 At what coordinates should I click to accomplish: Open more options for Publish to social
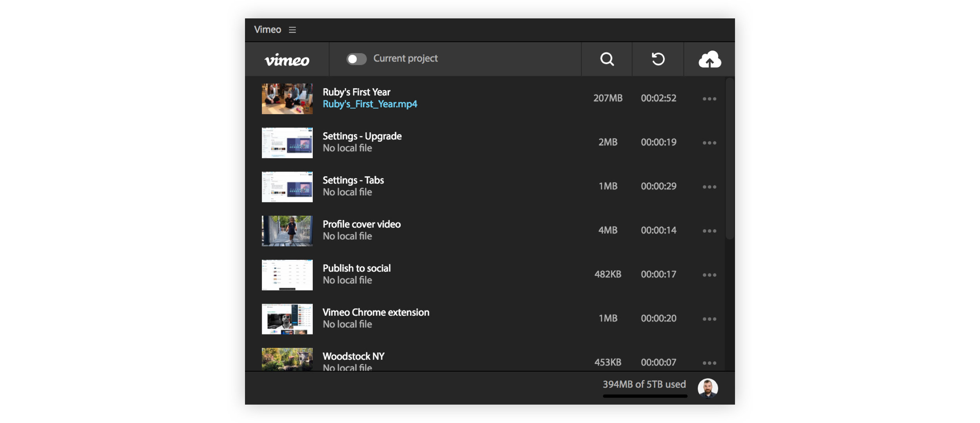click(710, 275)
